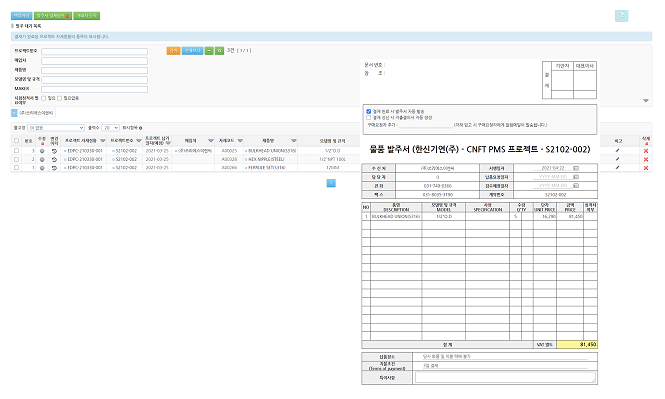
Task: Click the info icon next to display items
Action: point(140,128)
